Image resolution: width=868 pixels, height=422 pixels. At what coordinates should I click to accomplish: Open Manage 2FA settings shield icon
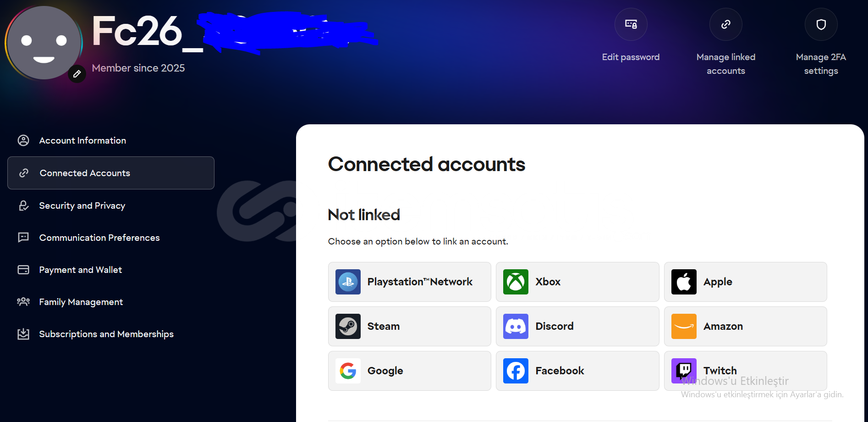pyautogui.click(x=821, y=24)
